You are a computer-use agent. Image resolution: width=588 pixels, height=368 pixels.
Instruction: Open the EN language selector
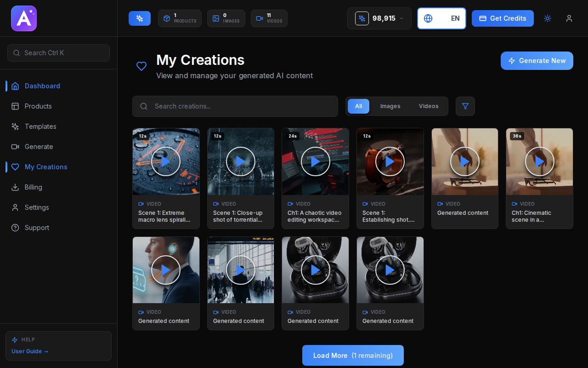pos(441,18)
